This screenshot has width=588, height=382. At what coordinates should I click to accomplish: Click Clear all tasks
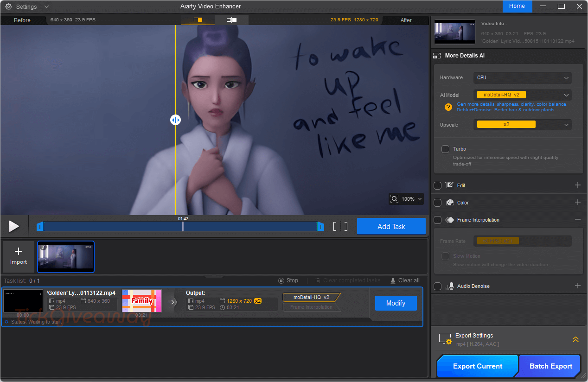tap(405, 280)
